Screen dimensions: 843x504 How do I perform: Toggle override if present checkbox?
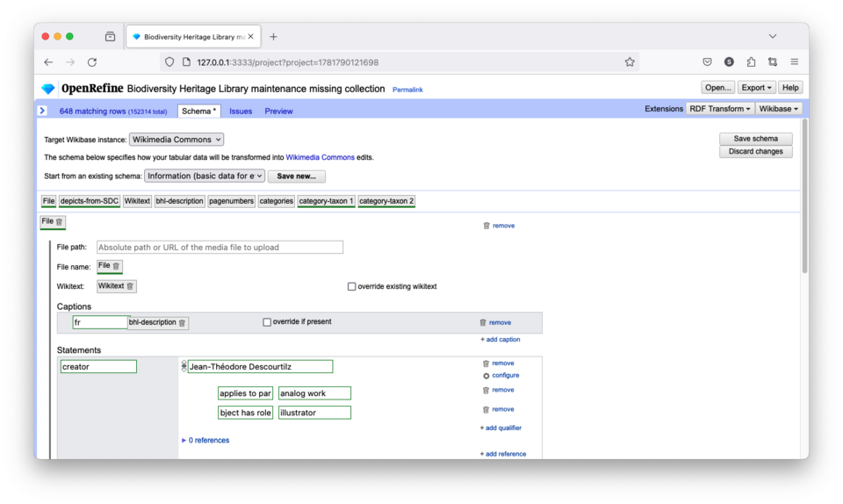(267, 322)
